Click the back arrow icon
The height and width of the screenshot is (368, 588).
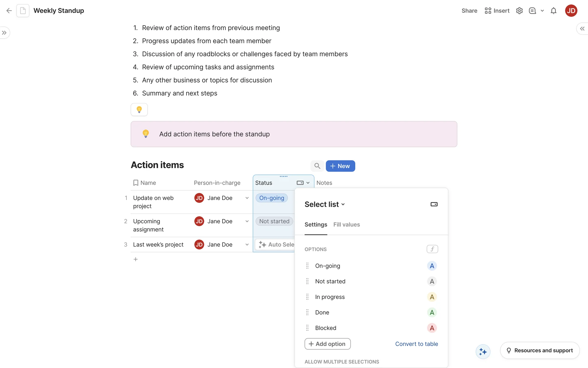[x=9, y=11]
